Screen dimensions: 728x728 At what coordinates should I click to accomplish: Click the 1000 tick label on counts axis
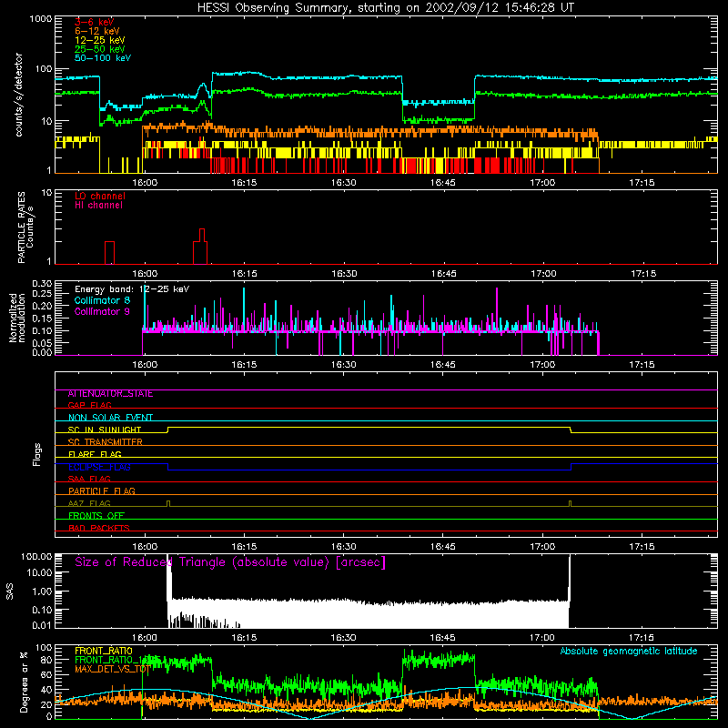40,19
